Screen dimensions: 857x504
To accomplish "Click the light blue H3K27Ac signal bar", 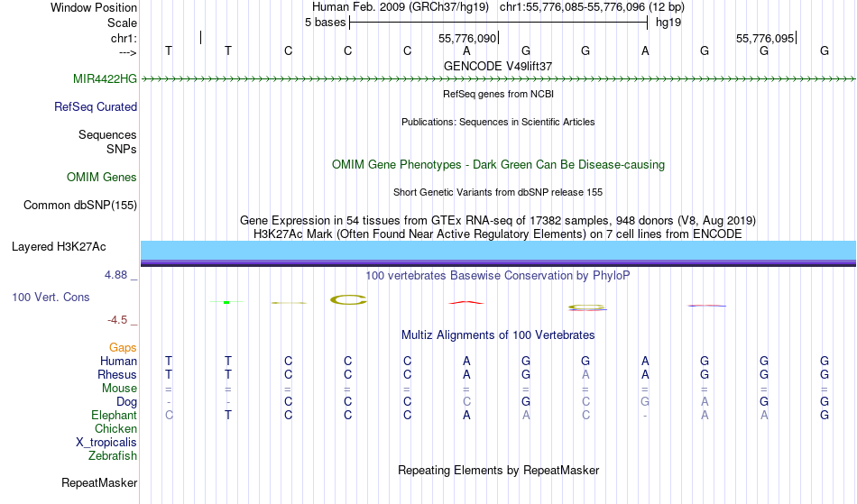I will pos(499,250).
